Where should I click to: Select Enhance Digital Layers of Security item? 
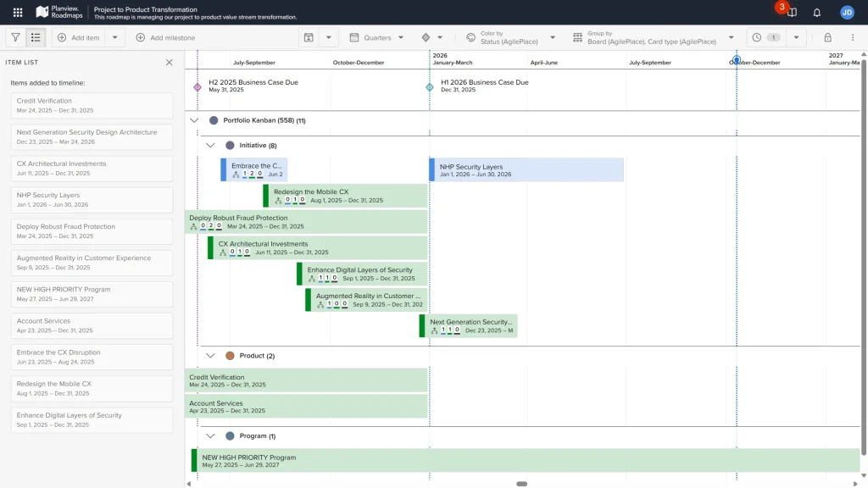point(92,420)
